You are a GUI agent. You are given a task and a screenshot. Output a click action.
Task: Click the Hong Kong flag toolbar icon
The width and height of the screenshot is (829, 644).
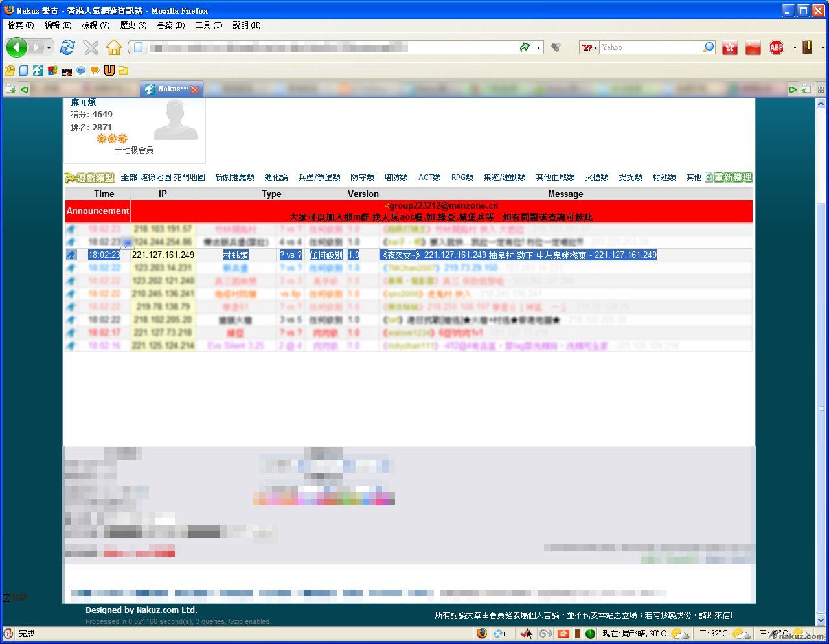[x=730, y=47]
